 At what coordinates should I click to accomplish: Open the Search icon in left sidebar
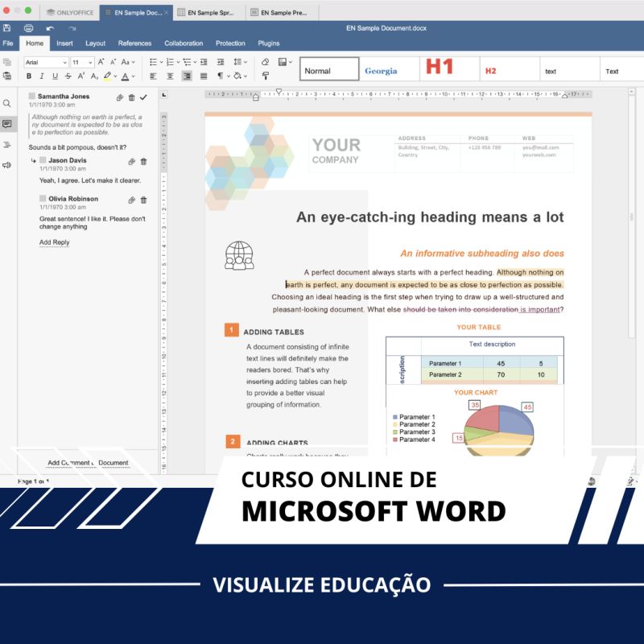pos(7,103)
